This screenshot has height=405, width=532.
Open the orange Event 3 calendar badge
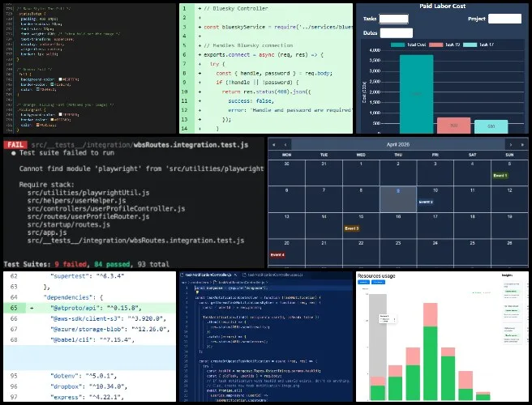(x=352, y=228)
